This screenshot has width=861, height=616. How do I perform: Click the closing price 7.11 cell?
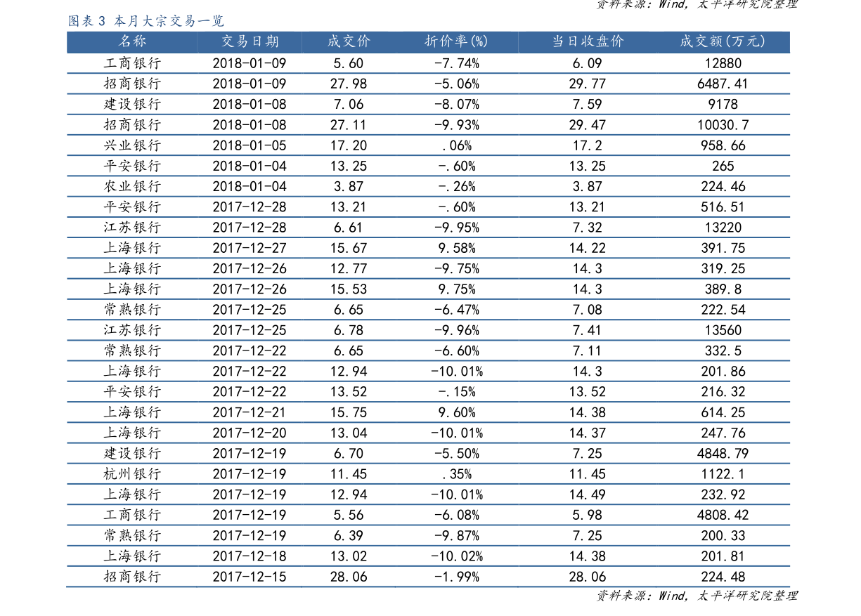tap(588, 350)
